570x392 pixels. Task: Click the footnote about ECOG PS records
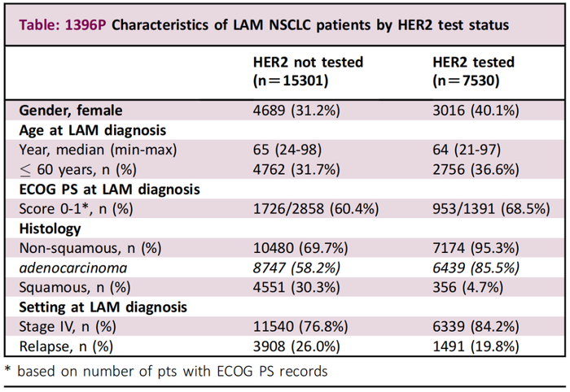point(166,372)
